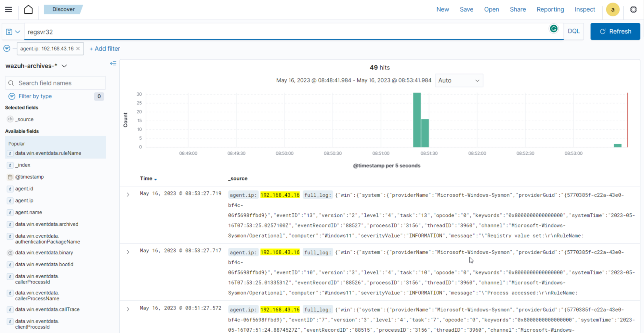Click the Grammarly icon in query bar
Image resolution: width=644 pixels, height=333 pixels.
553,29
